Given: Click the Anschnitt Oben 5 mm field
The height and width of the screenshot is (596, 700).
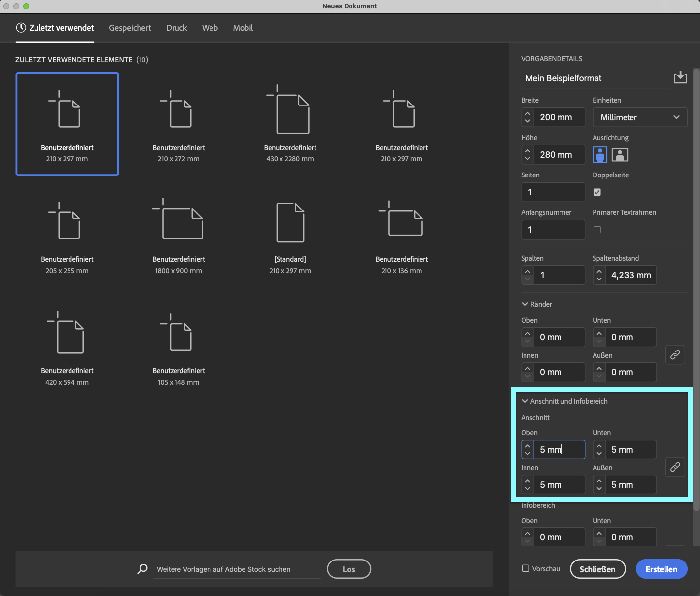Looking at the screenshot, I should (560, 450).
